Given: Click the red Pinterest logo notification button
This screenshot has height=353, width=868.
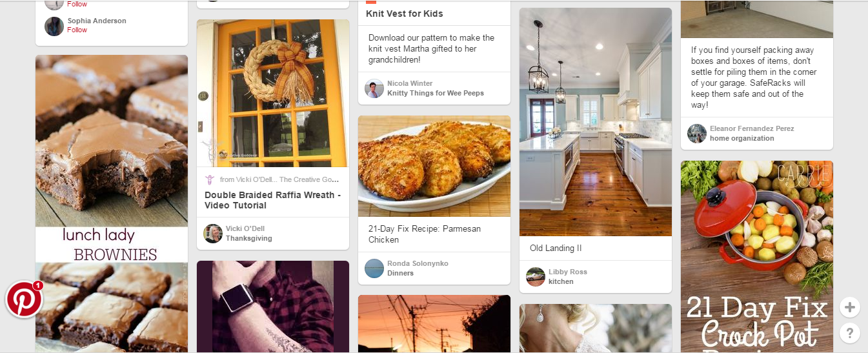Looking at the screenshot, I should click(24, 299).
